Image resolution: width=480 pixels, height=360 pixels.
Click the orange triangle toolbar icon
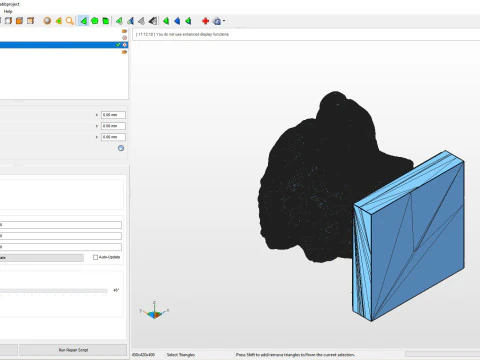59,21
